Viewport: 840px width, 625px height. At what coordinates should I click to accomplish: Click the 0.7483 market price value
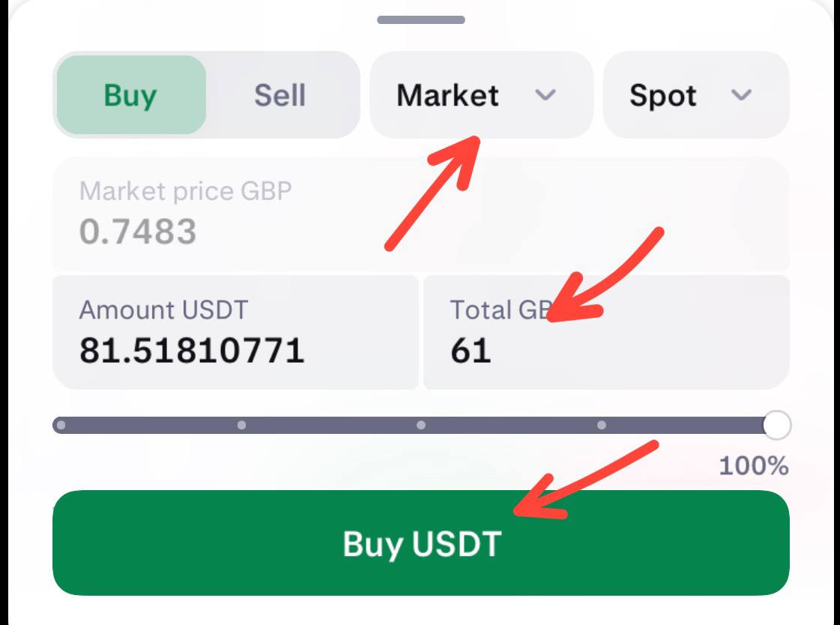pos(138,232)
